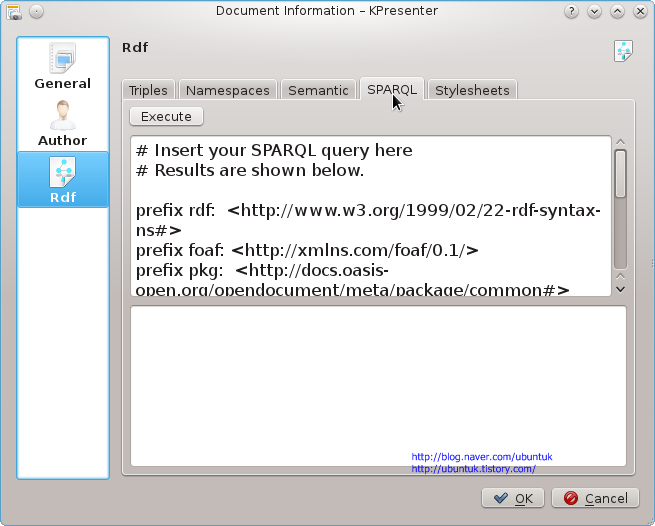Click the '# Results are shown below.' comment line
655x526 pixels.
coord(250,170)
